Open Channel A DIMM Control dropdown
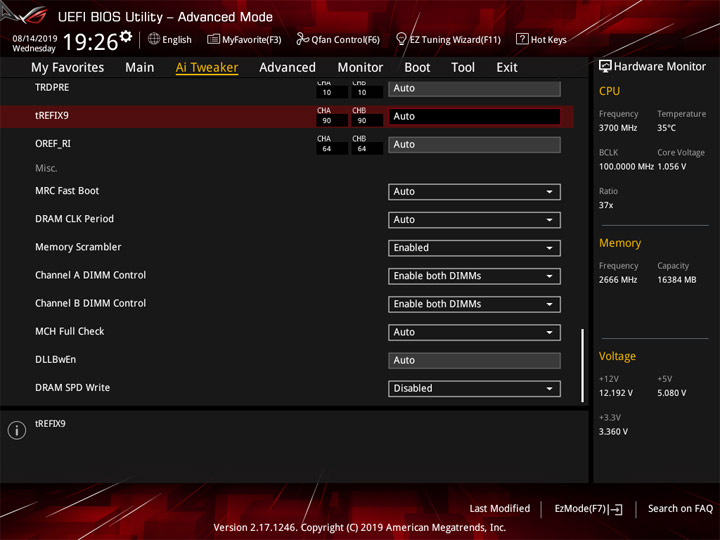This screenshot has height=540, width=720. (x=474, y=276)
